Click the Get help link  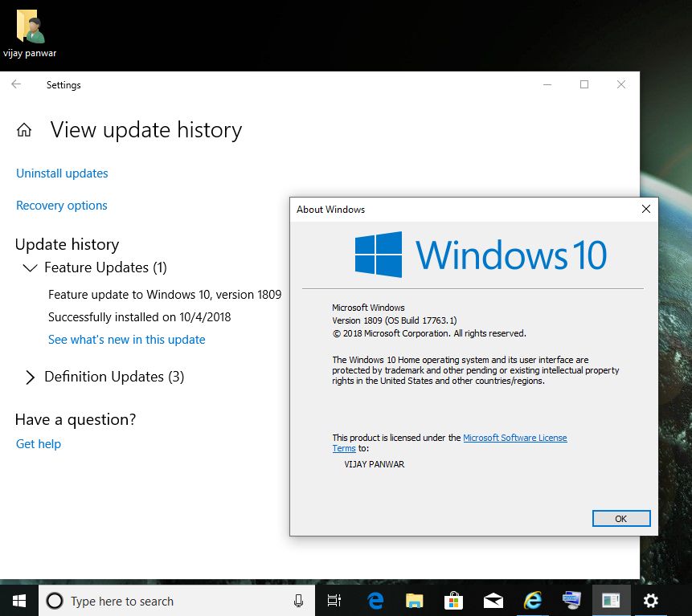point(39,444)
